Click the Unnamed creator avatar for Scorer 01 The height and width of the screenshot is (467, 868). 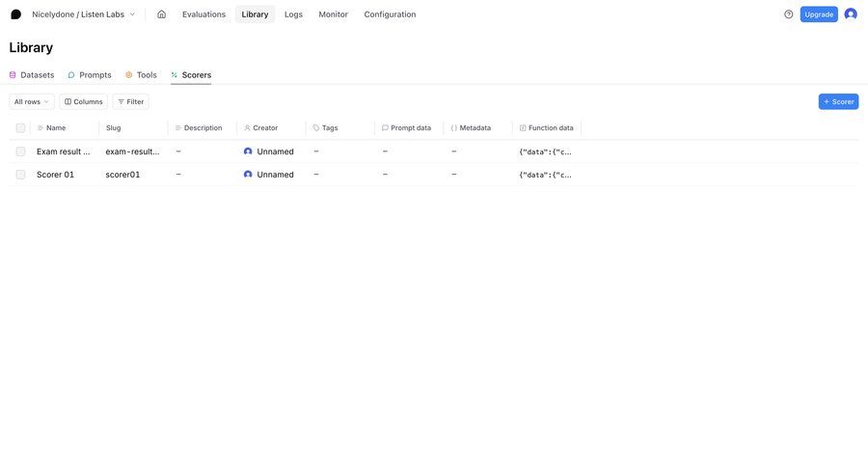coord(248,175)
